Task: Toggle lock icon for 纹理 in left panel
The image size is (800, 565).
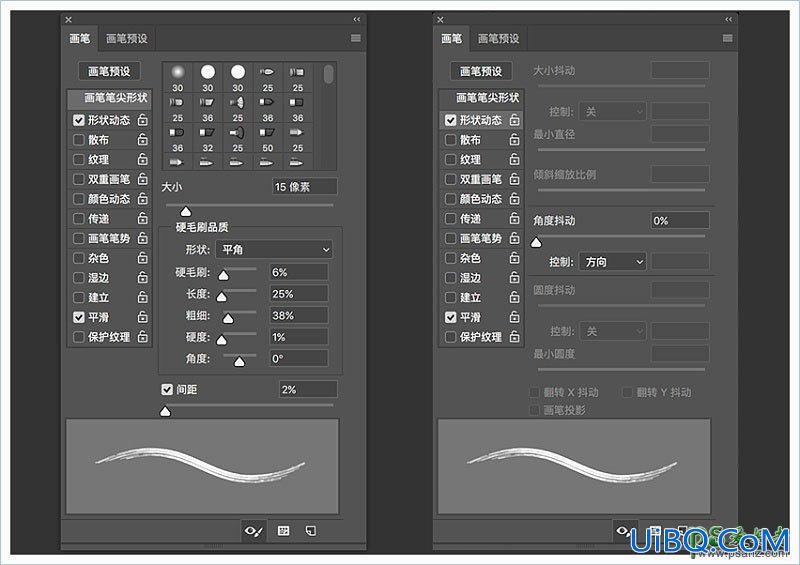Action: click(143, 159)
